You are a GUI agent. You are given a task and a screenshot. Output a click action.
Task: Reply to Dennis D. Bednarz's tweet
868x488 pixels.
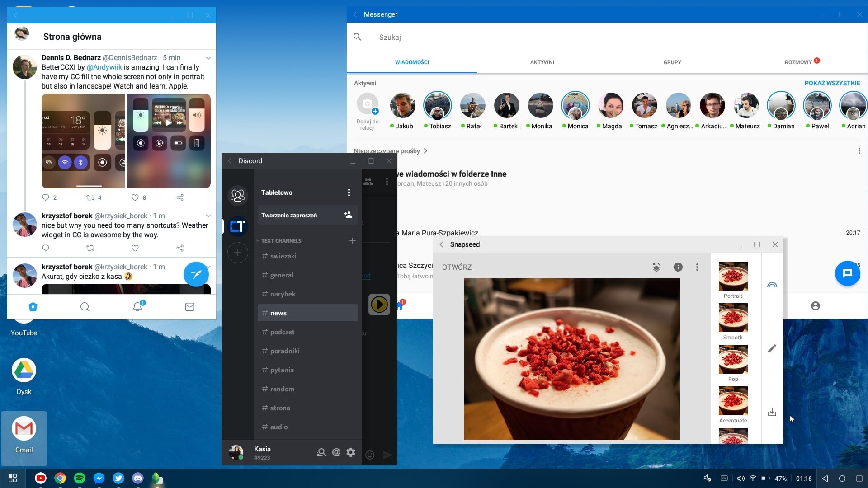tap(45, 197)
